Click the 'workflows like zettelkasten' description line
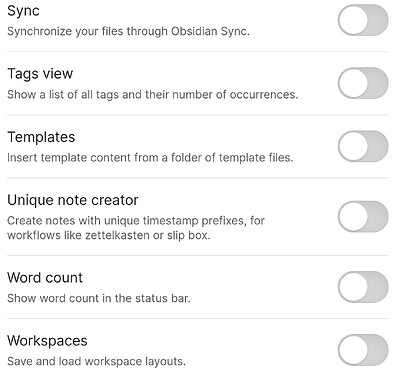This screenshot has width=401, height=375. (109, 235)
